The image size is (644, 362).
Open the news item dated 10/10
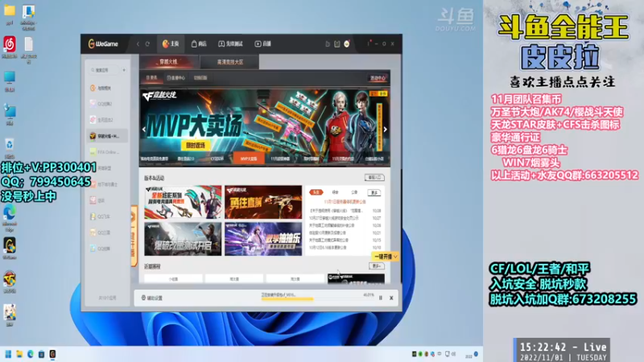(345, 248)
